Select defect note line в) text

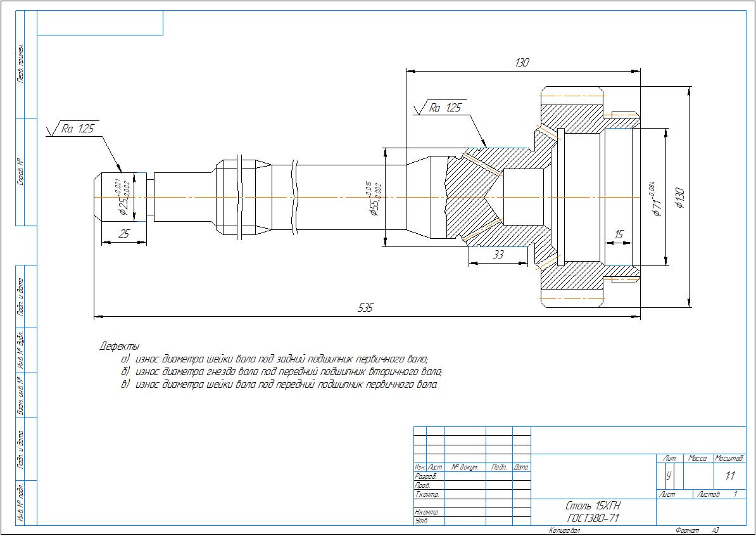coord(280,385)
